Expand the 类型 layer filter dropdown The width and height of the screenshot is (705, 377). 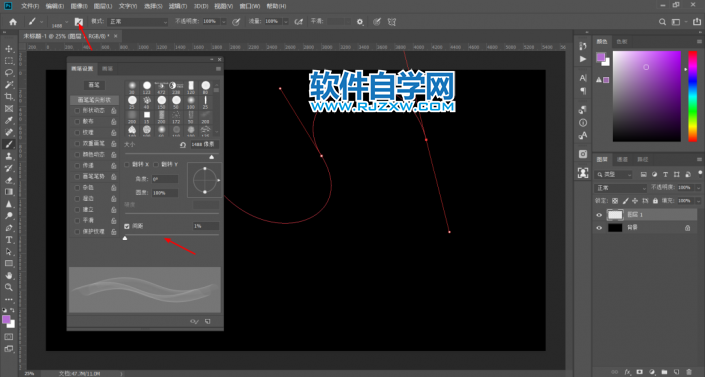(613, 175)
